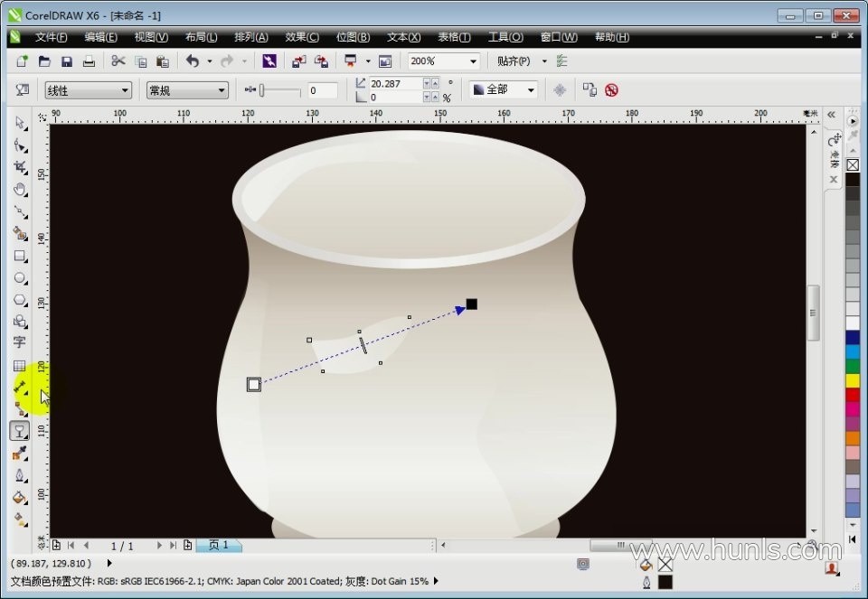Click the Undo arrow button
The image size is (868, 599).
[193, 61]
